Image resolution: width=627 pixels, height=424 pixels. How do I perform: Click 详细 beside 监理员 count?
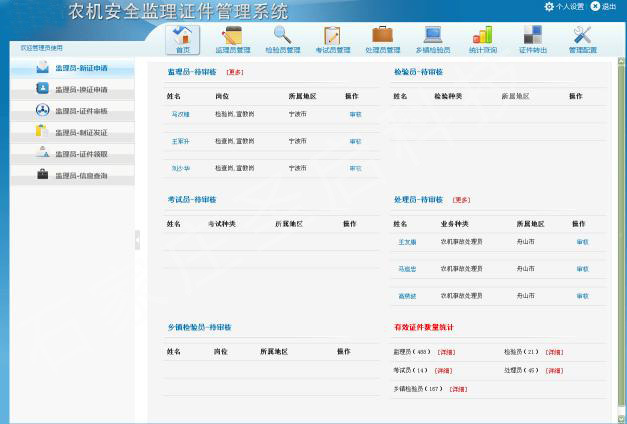446,352
